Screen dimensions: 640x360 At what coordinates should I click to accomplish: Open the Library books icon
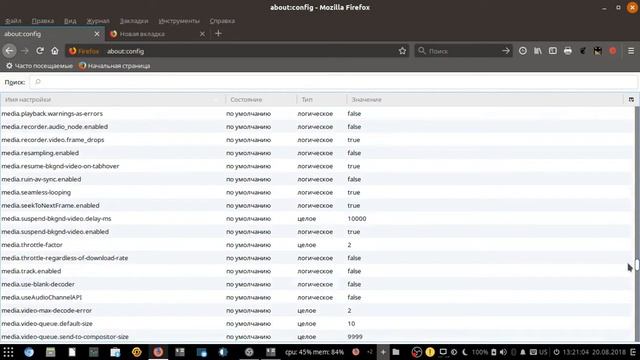[x=538, y=51]
